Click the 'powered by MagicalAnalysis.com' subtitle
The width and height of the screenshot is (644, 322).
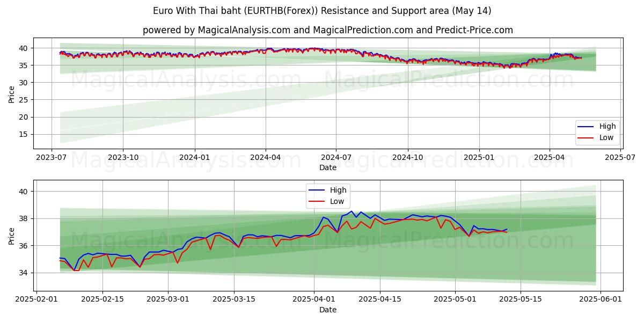328,30
